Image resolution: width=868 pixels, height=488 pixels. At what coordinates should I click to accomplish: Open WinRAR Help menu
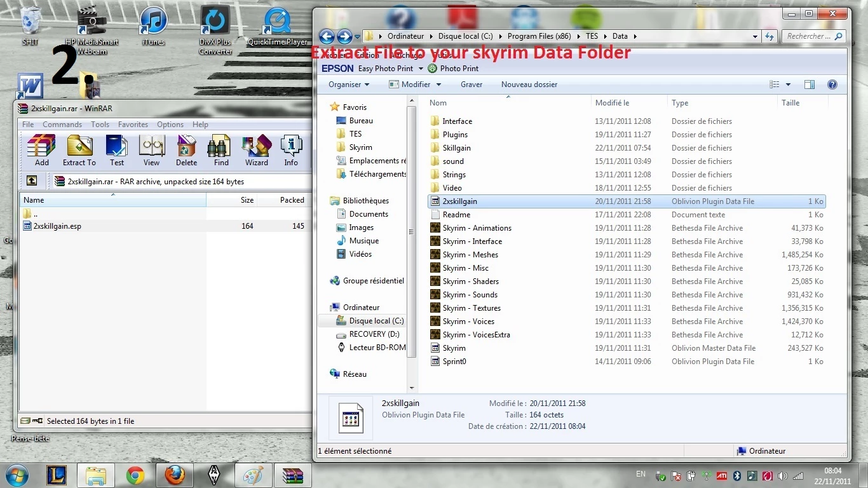200,125
